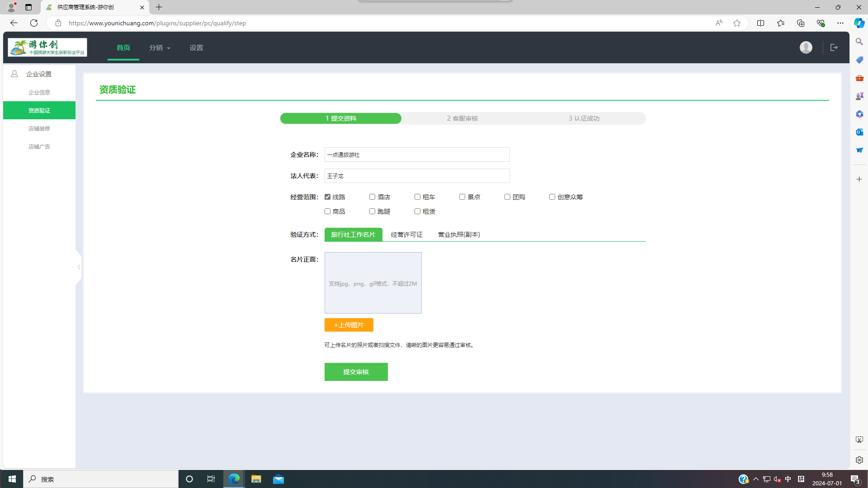Click the 企业名称 input field
Viewport: 868px width, 488px height.
pyautogui.click(x=417, y=155)
